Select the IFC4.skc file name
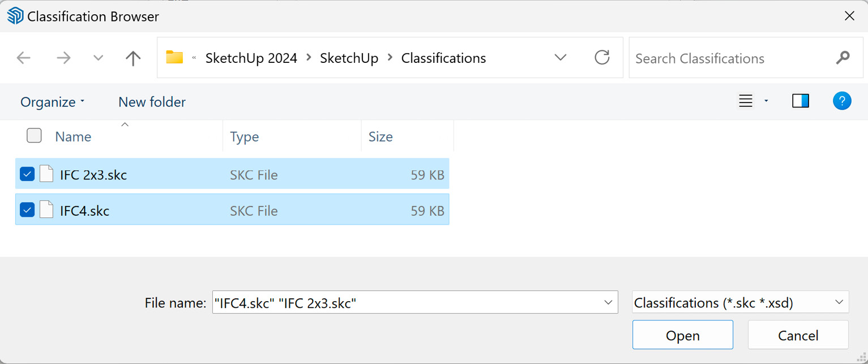Viewport: 868px width, 364px height. (x=85, y=211)
